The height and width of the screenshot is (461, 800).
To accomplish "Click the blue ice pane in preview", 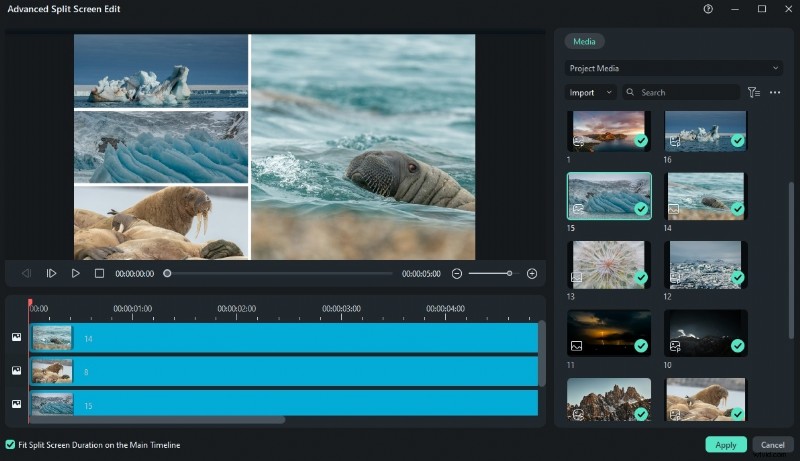I will [x=161, y=147].
